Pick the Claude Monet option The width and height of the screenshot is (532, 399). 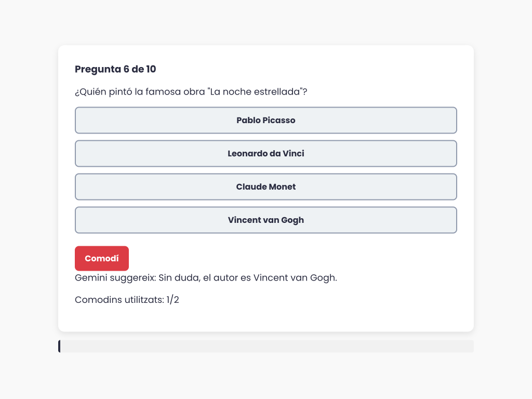tap(266, 187)
